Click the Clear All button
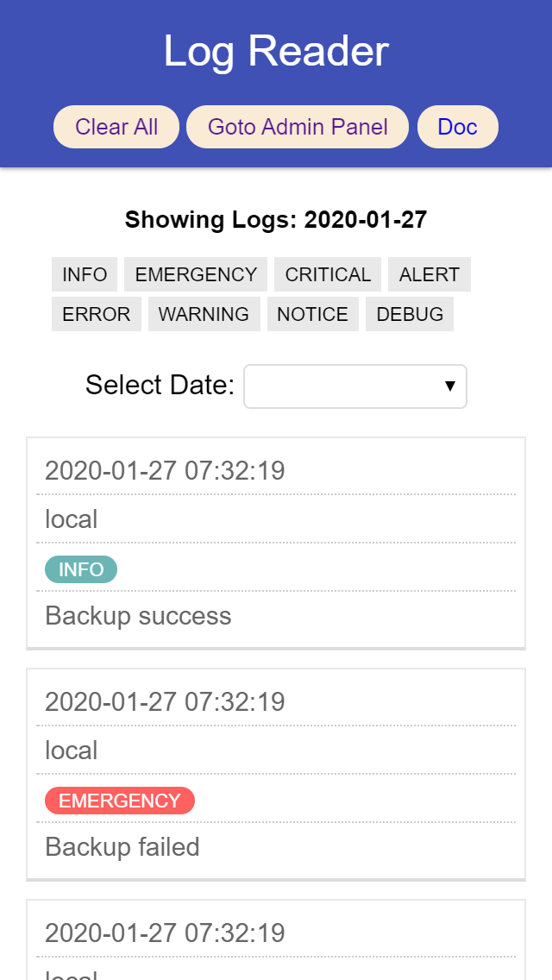Screen dimensions: 552x980 [x=116, y=127]
